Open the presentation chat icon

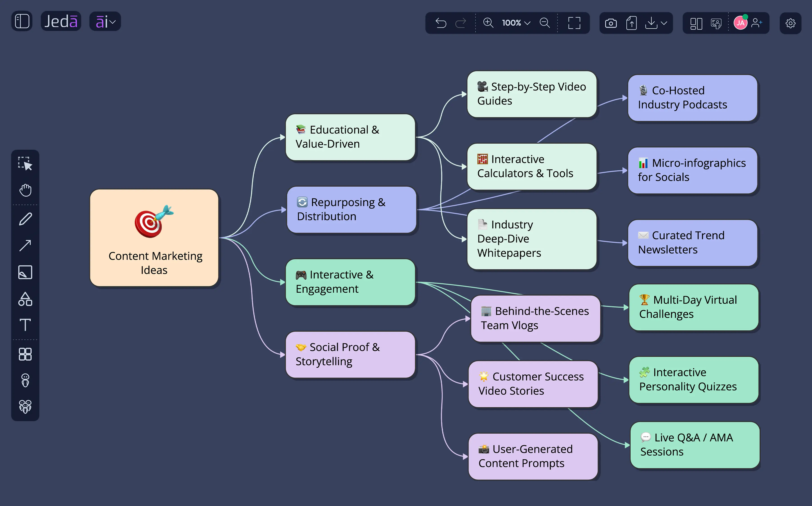pos(716,23)
